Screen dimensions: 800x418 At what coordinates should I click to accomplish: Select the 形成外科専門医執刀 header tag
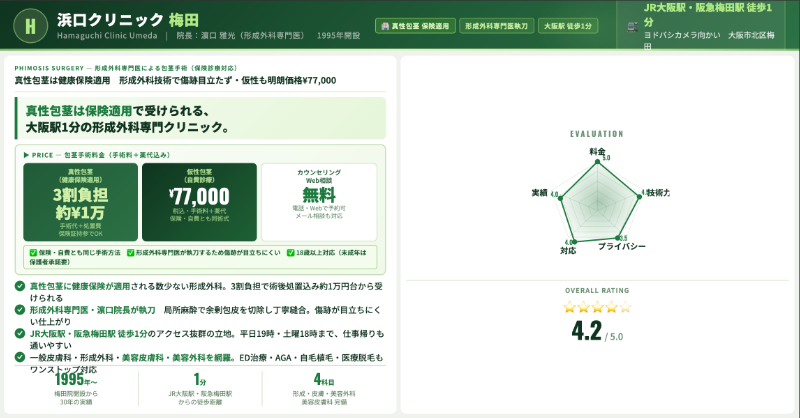[496, 26]
